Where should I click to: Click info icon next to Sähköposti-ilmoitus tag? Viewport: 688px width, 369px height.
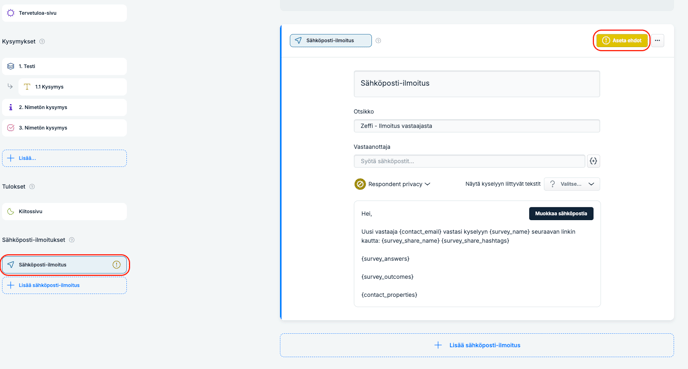coord(378,40)
